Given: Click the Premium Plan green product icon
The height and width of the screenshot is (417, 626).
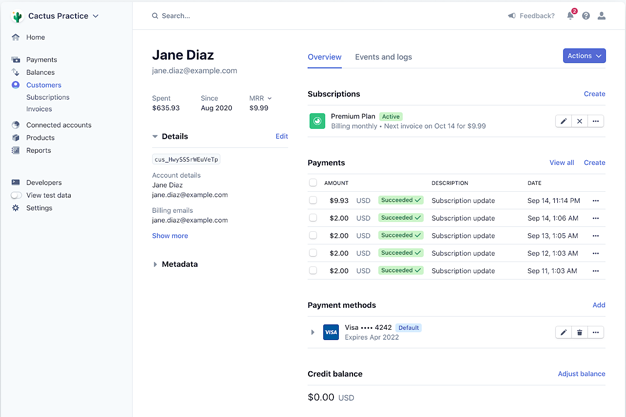Looking at the screenshot, I should tap(317, 121).
